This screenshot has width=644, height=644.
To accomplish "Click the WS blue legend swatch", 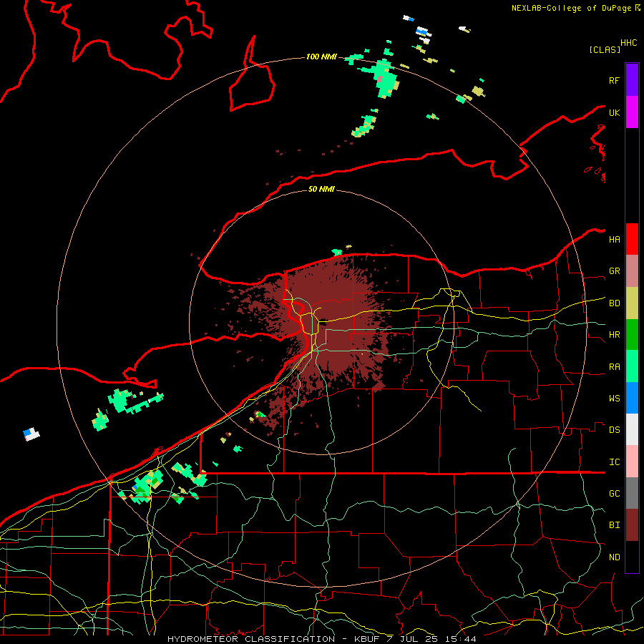I will pyautogui.click(x=632, y=398).
